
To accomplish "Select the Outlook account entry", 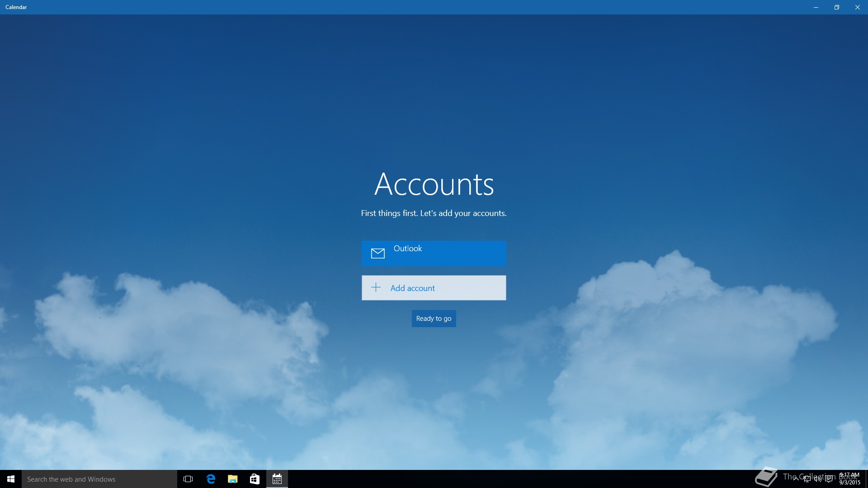I will click(434, 253).
